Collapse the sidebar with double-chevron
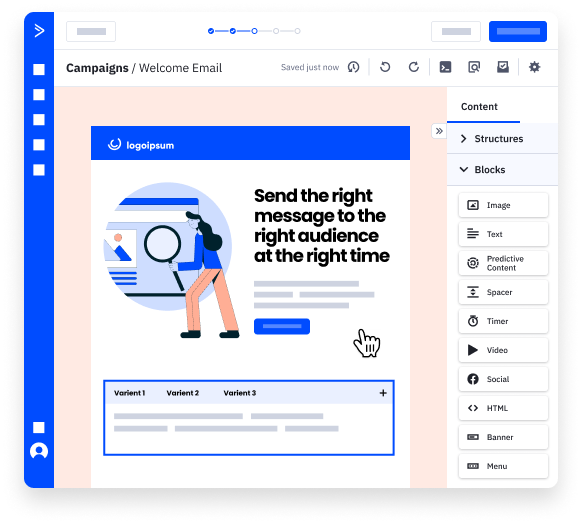 [x=439, y=131]
